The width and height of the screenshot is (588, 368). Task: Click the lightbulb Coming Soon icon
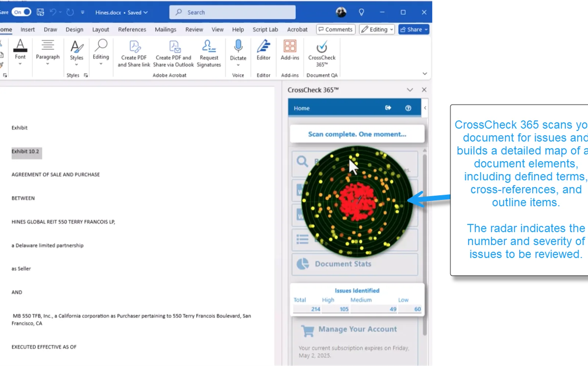(x=361, y=12)
